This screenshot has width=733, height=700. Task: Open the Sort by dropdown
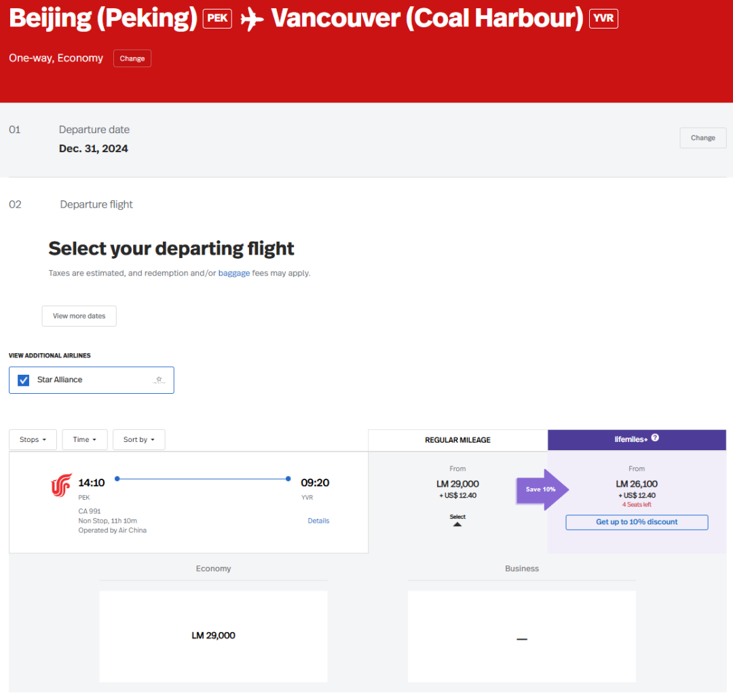coord(138,440)
